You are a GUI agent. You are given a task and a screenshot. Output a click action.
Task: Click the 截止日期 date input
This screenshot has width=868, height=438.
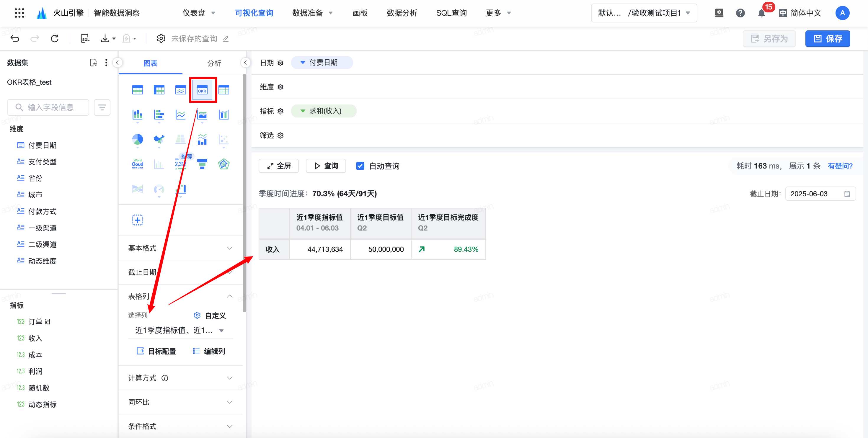pyautogui.click(x=820, y=194)
